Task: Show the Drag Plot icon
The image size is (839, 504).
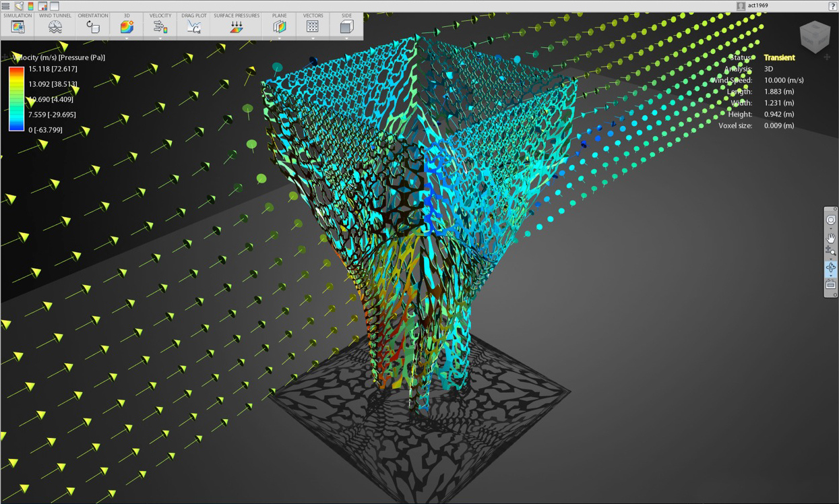Action: coord(194,27)
